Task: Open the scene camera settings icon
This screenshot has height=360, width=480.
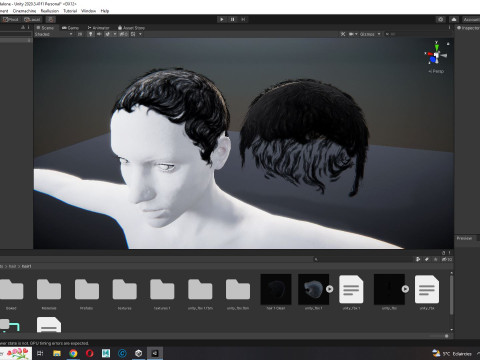Action: [351, 34]
